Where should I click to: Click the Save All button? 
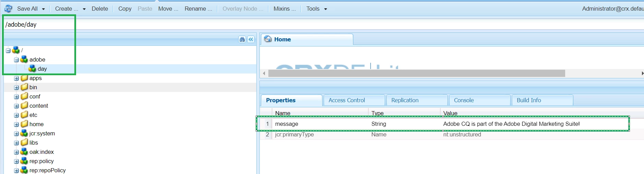pos(27,9)
